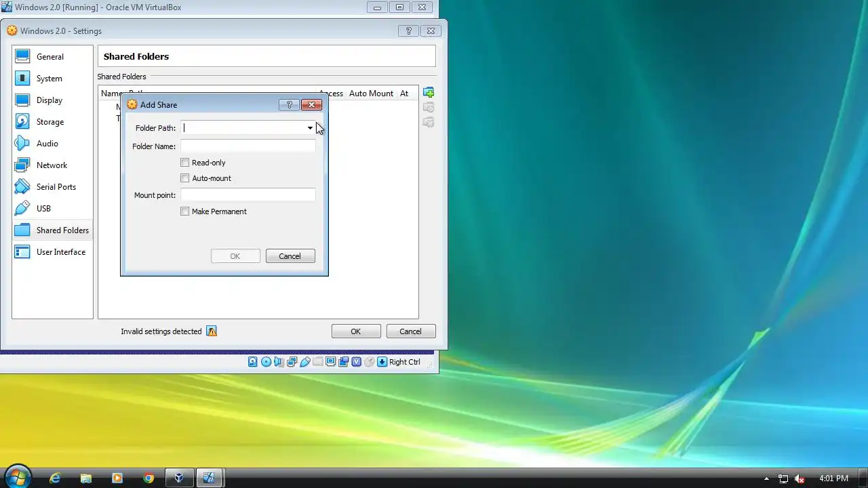Click the mouse integration status icon
This screenshot has height=488, width=868.
[x=370, y=362]
